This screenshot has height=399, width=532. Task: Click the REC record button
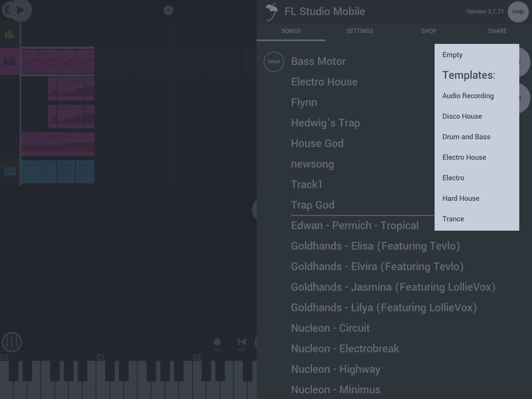217,345
